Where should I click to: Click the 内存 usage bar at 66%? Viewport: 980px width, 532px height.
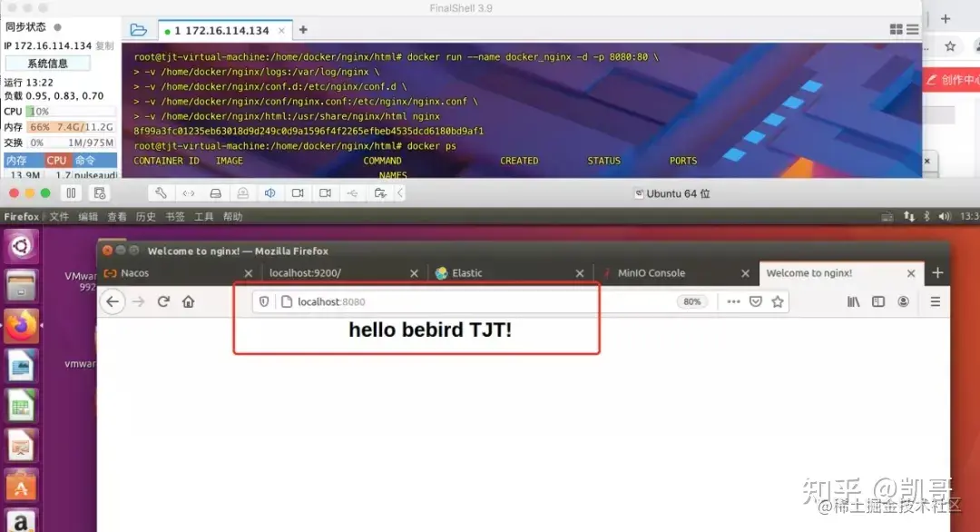(71, 127)
